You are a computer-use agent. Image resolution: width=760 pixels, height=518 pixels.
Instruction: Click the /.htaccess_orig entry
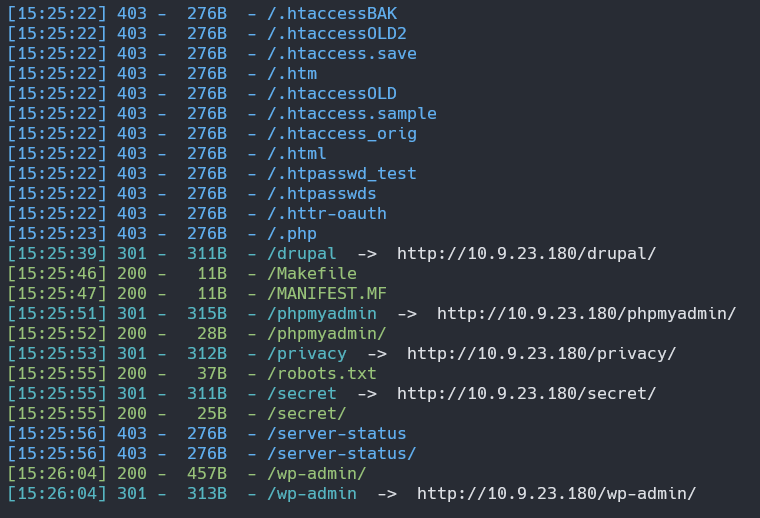coord(341,133)
